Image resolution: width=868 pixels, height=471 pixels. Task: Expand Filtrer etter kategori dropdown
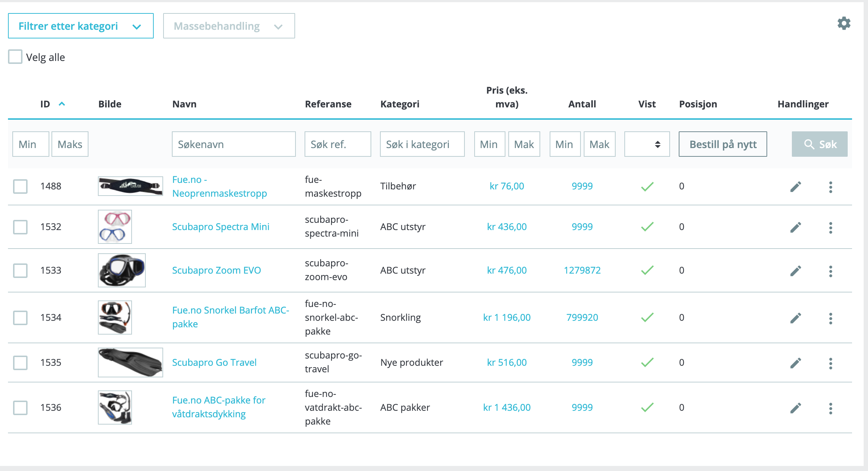[80, 26]
